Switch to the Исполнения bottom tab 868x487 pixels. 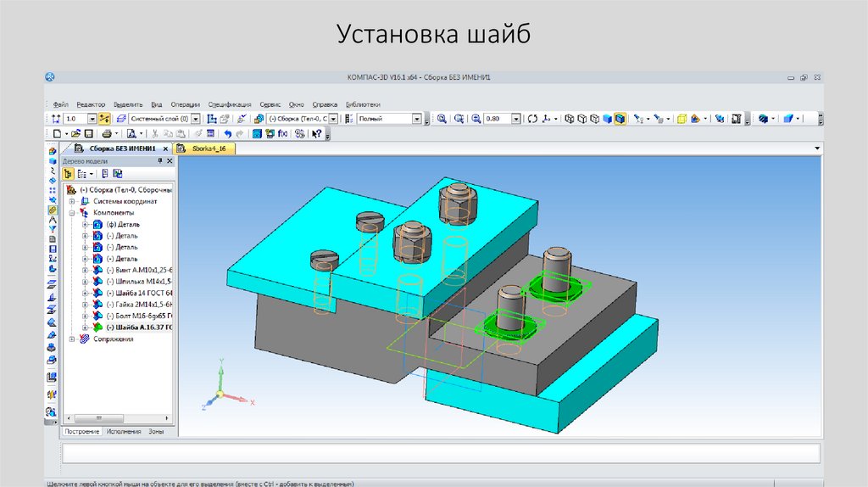(124, 431)
